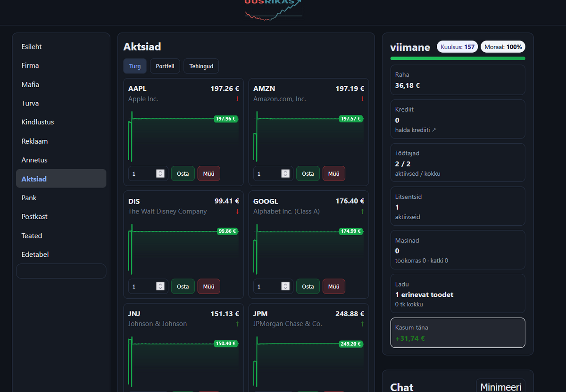Viewport: 566px width, 392px height.
Task: Sell AAPL stock with Müü button
Action: coord(208,173)
